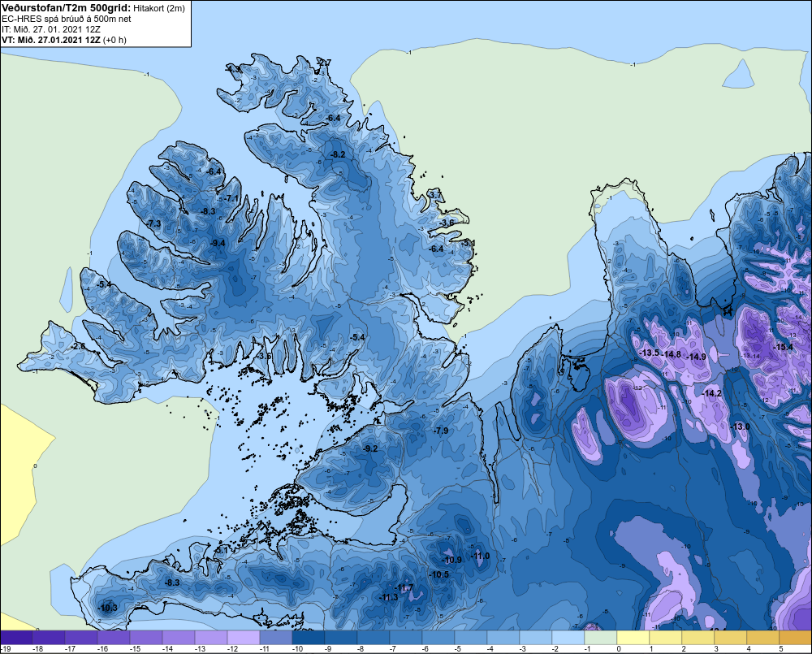The height and width of the screenshot is (654, 812).
Task: Click the legend swatch between -9 and -8
Action: point(341,638)
